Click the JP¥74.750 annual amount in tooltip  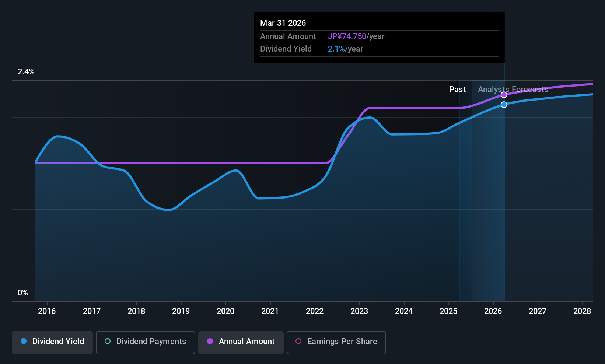tap(347, 36)
